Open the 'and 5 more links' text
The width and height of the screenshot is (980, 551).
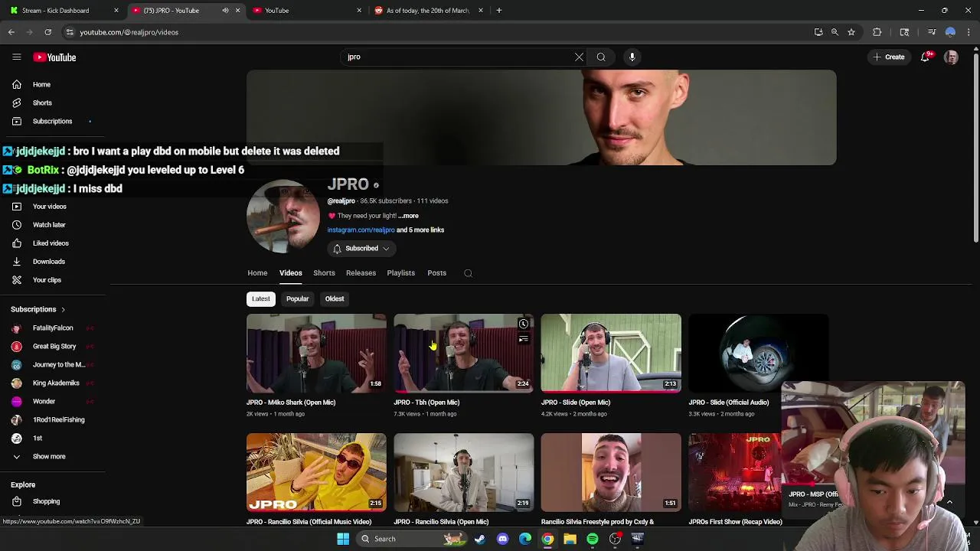[420, 230]
